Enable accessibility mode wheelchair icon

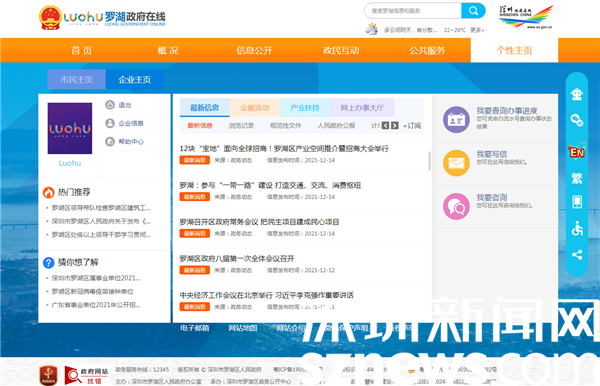click(577, 228)
